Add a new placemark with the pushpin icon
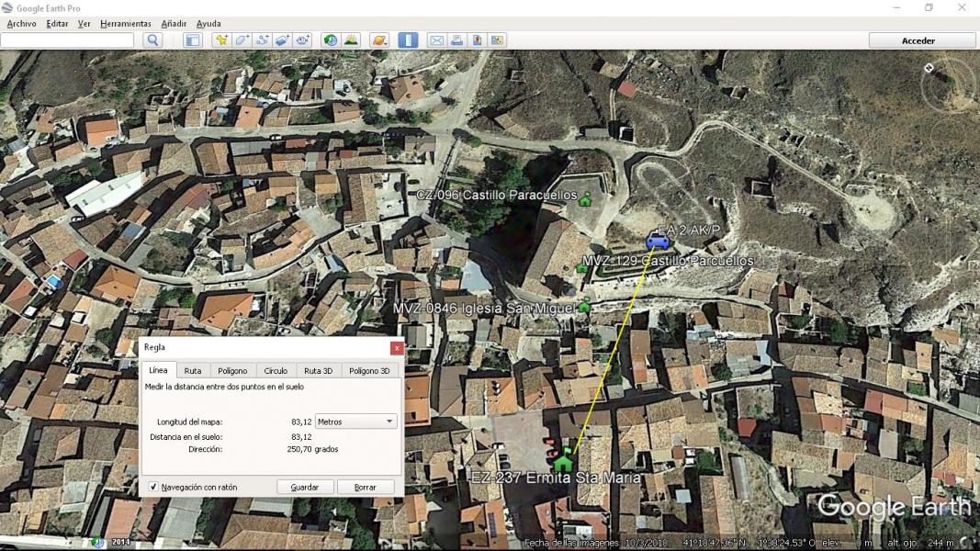 point(220,40)
